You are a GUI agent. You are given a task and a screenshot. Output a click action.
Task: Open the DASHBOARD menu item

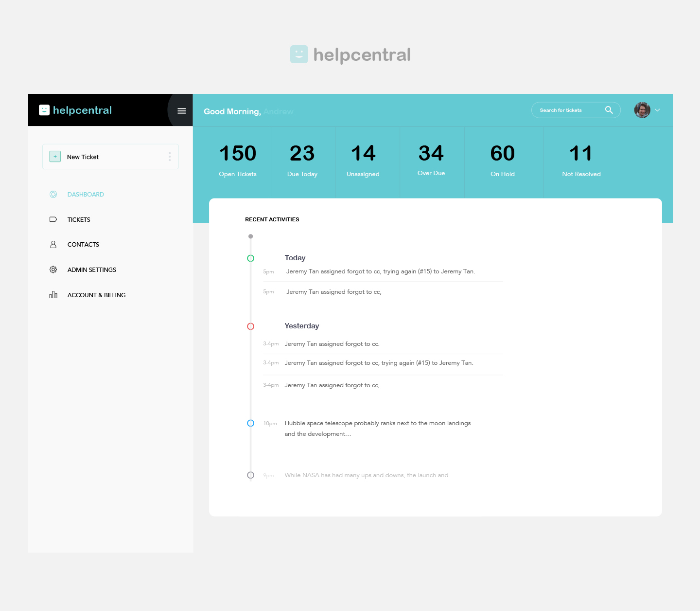[86, 194]
